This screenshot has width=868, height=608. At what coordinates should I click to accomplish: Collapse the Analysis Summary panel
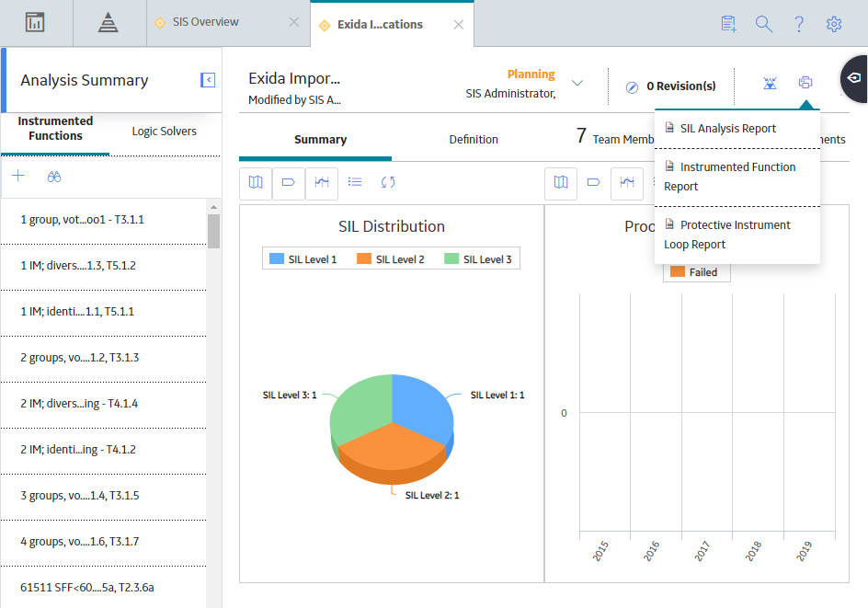(208, 80)
